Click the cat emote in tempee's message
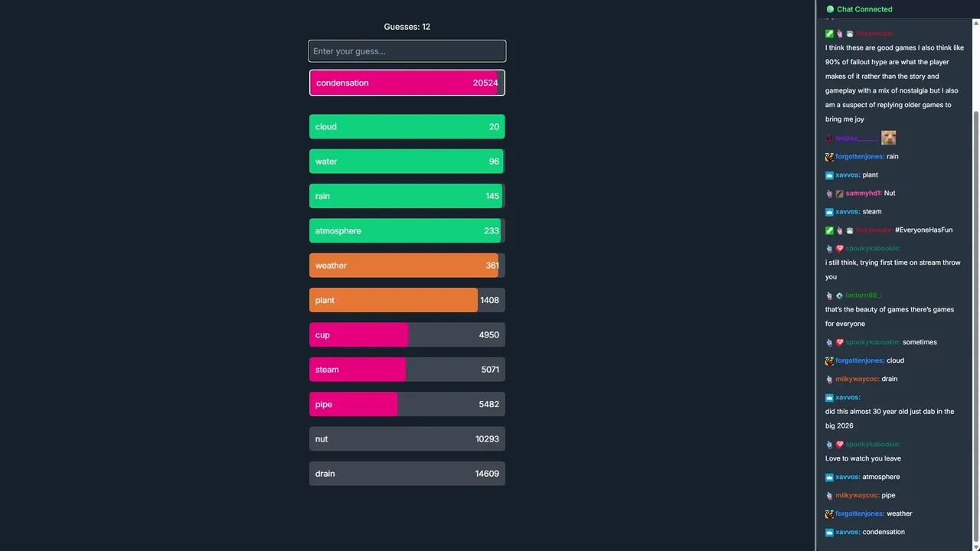Viewport: 980px width, 551px height. click(x=888, y=138)
